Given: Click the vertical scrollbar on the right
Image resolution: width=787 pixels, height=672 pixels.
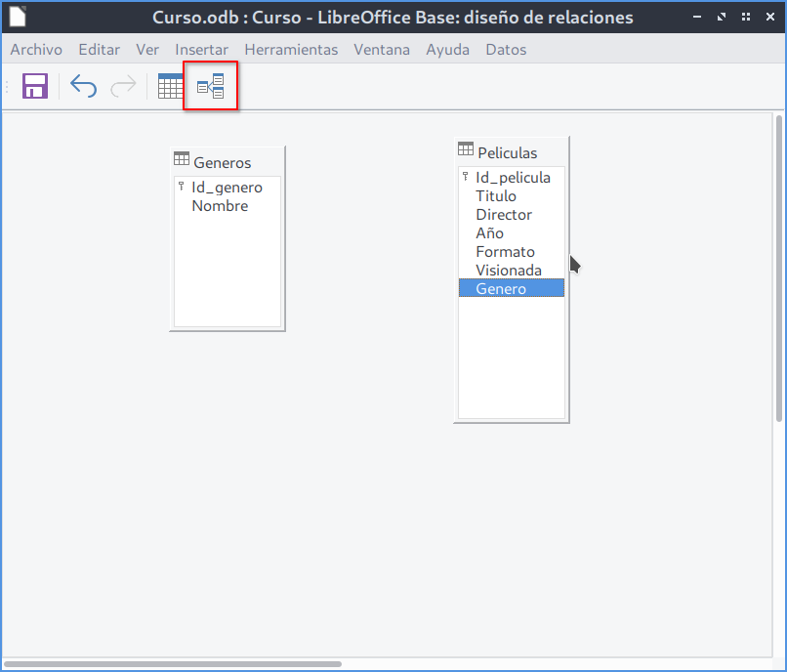Looking at the screenshot, I should pyautogui.click(x=779, y=273).
